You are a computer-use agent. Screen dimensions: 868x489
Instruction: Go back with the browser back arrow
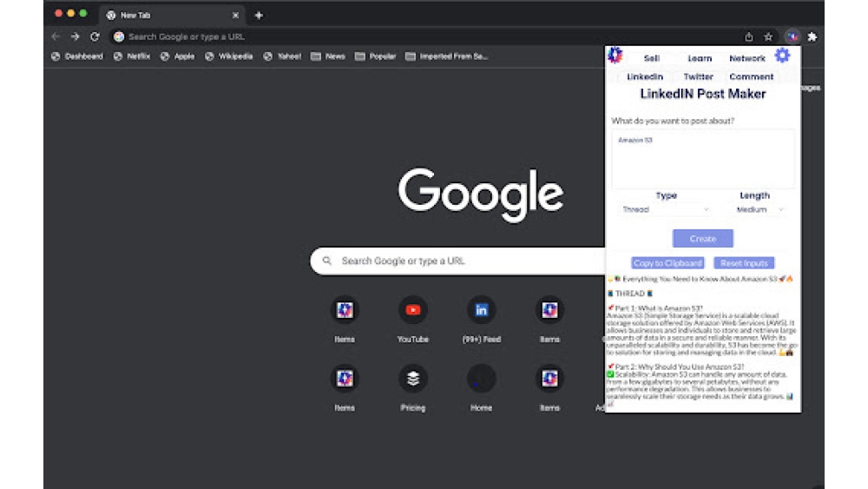coord(56,36)
